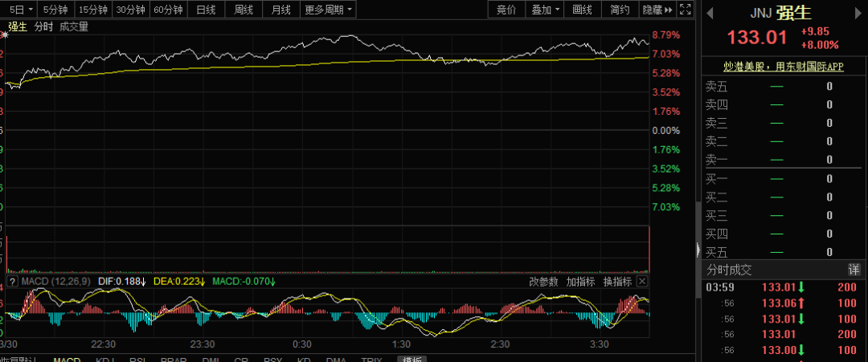
Task: Go to next stock with right arrow
Action: coord(858,14)
